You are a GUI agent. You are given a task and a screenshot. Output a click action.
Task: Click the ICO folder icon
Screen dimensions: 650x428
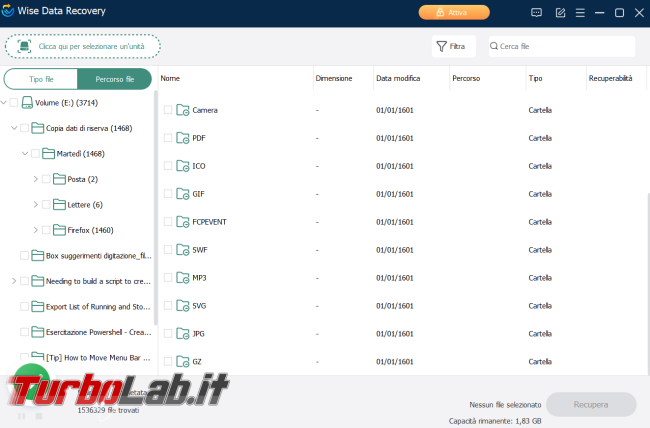coord(182,166)
